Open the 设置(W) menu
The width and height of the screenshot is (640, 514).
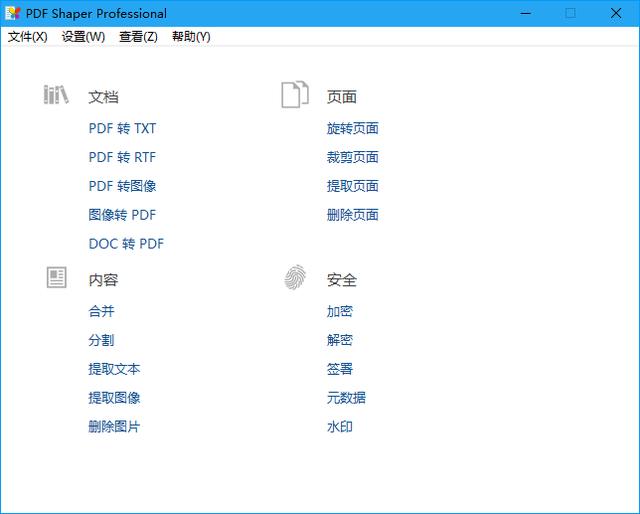[x=83, y=37]
